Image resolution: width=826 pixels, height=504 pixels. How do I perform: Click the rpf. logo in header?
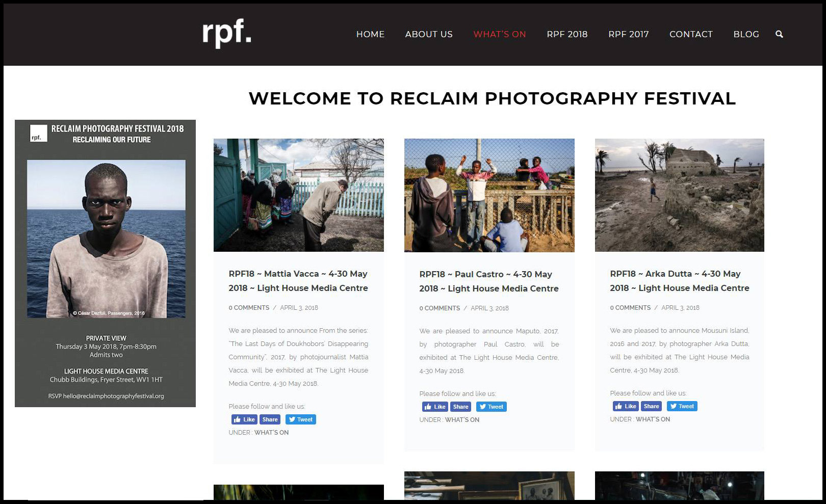pos(227,34)
